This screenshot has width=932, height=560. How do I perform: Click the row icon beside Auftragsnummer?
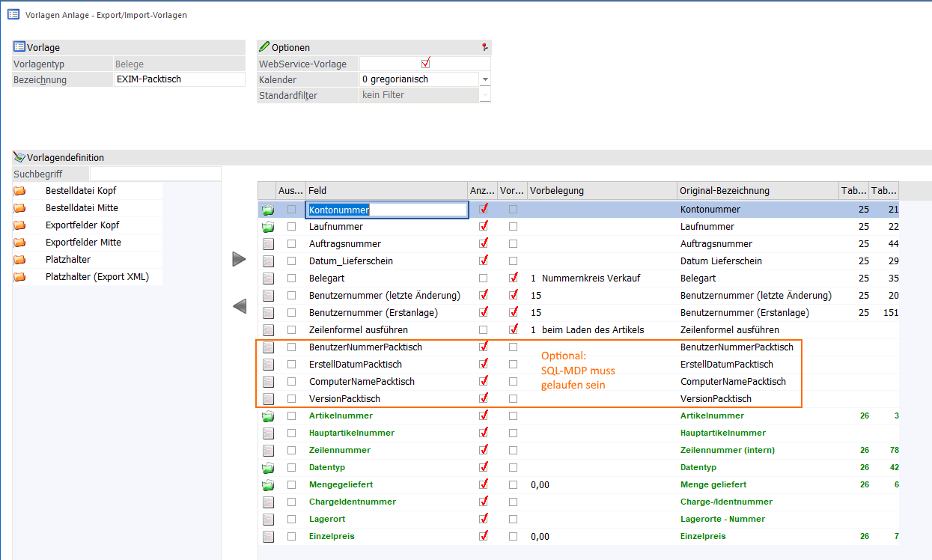[x=268, y=244]
